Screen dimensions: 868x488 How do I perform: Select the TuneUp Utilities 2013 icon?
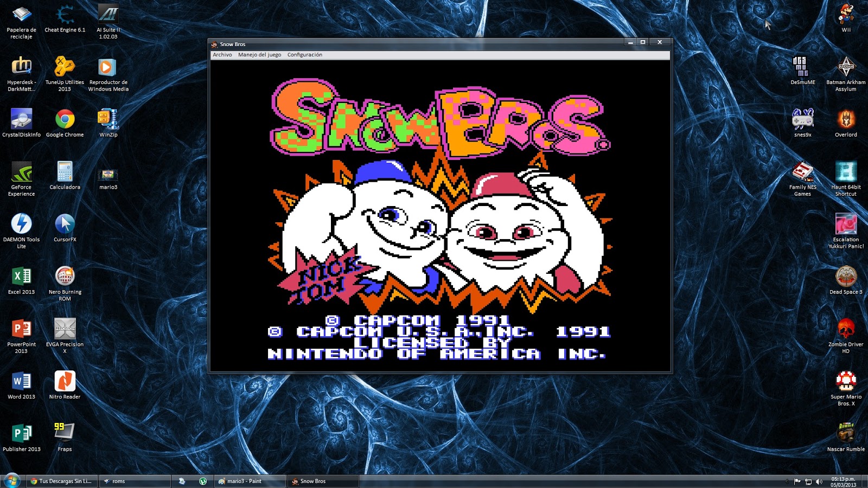tap(65, 74)
